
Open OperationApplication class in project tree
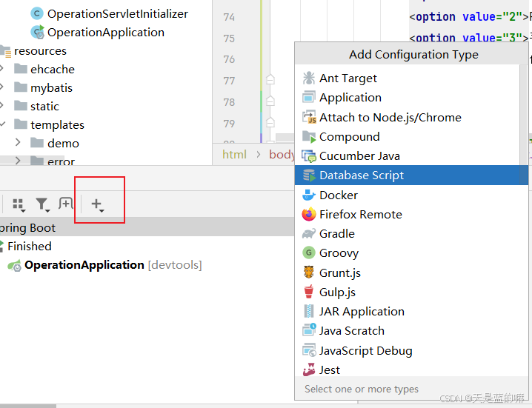click(106, 33)
